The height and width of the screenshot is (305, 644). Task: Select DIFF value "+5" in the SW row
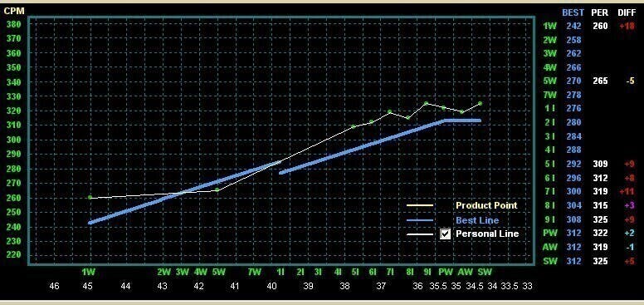click(x=630, y=261)
